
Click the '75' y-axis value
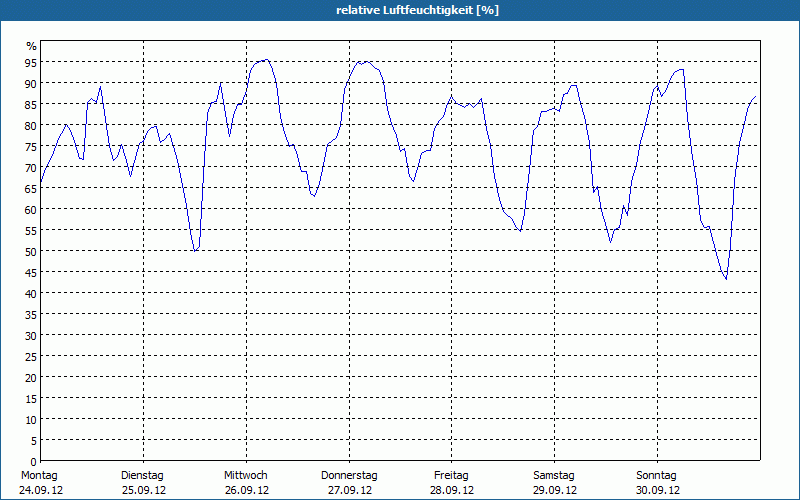coord(31,147)
